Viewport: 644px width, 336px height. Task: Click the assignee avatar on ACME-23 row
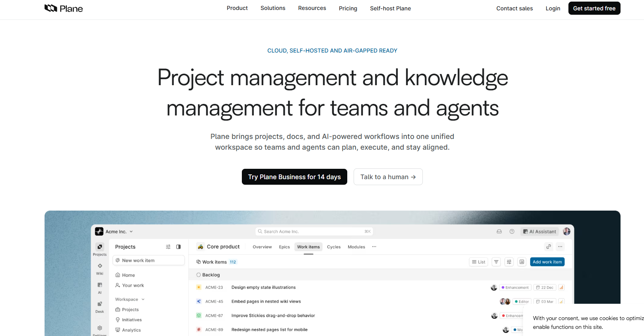click(494, 287)
